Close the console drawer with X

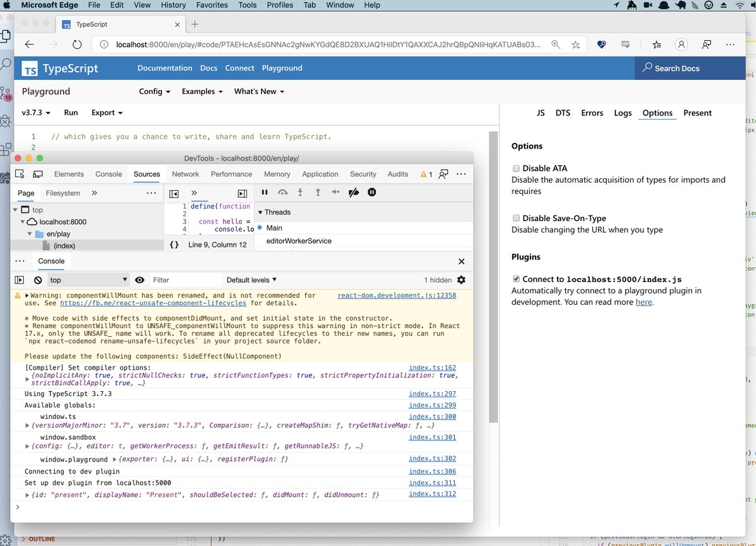pos(461,261)
